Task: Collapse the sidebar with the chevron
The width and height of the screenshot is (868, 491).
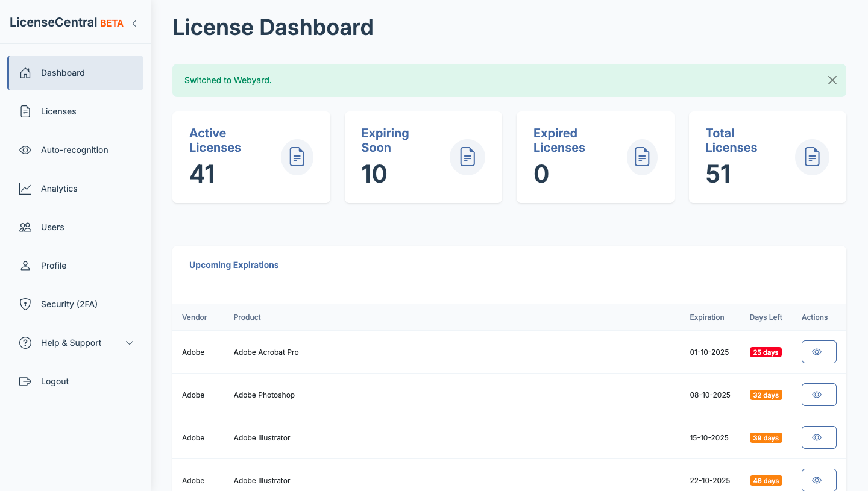Action: pos(134,22)
